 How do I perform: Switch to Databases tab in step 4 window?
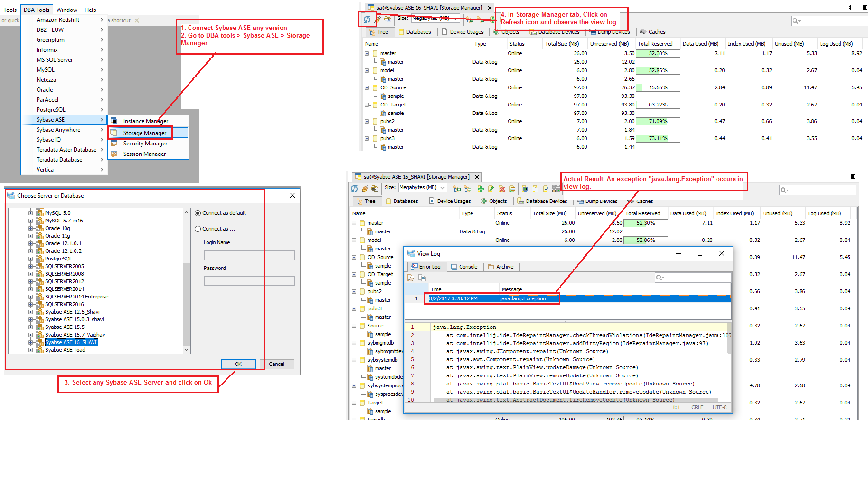coord(415,32)
